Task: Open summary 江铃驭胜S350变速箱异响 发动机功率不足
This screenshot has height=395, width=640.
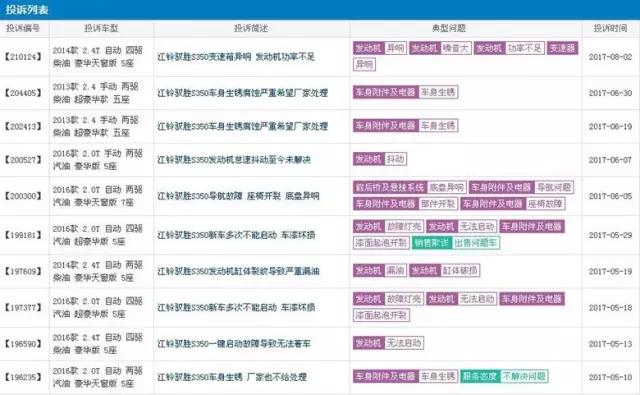Action: tap(236, 57)
